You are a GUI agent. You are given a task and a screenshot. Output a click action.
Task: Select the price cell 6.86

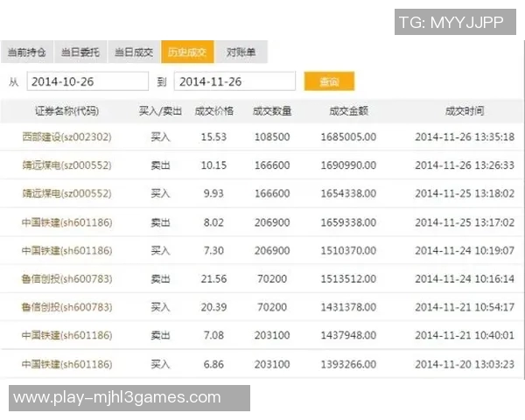pos(213,364)
